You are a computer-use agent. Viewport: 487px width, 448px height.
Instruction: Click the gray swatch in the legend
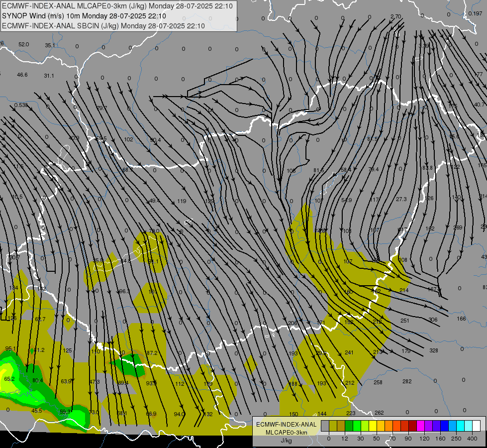(325, 426)
